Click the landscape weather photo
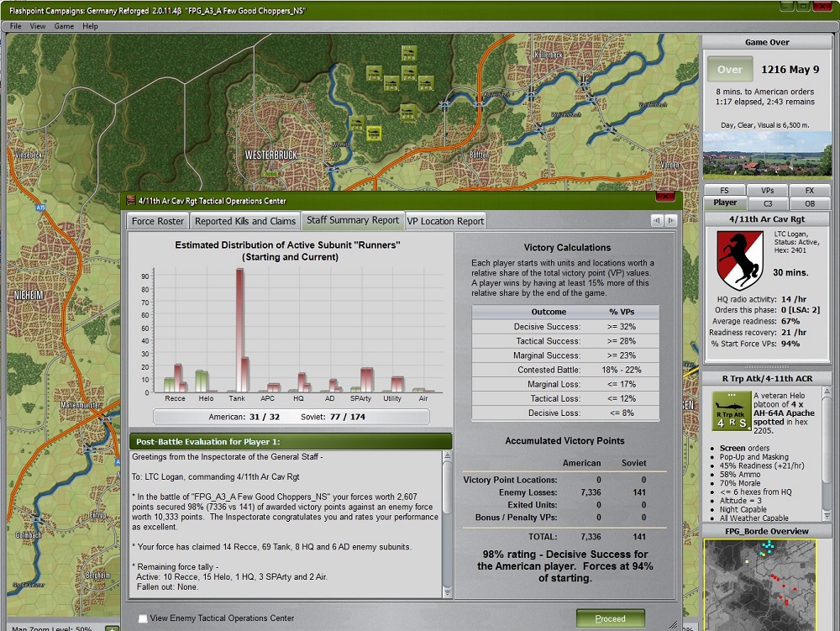Viewport: 840px width, 631px height. click(767, 155)
